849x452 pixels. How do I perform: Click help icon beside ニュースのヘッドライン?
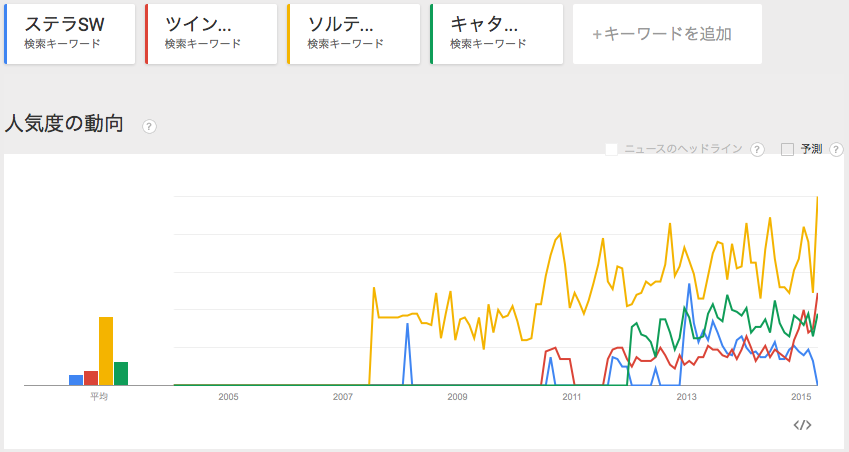pyautogui.click(x=757, y=149)
